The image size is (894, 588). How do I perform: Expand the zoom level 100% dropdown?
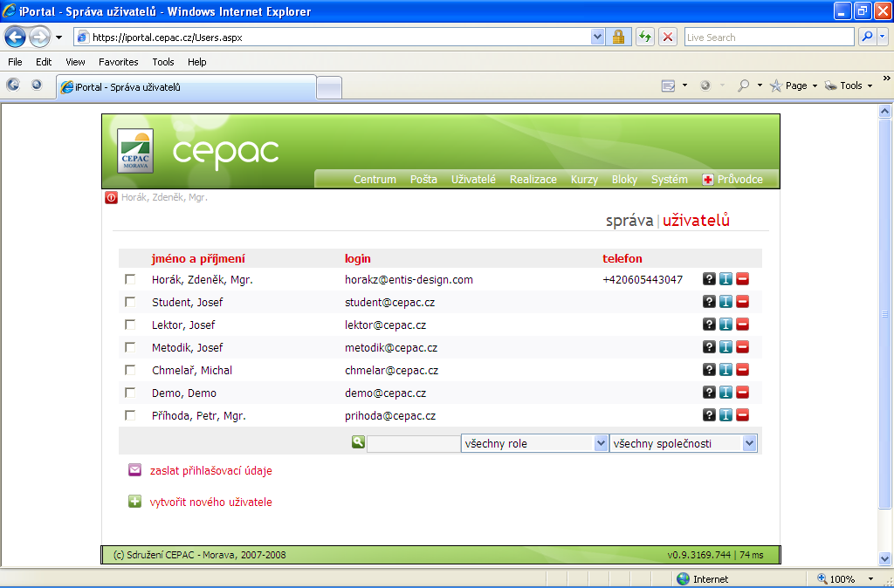tap(870, 579)
